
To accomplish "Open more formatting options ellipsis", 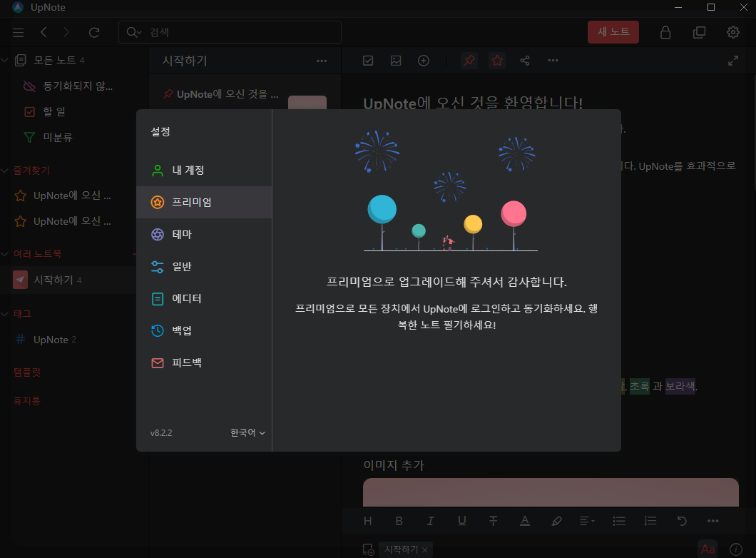I will [x=713, y=521].
